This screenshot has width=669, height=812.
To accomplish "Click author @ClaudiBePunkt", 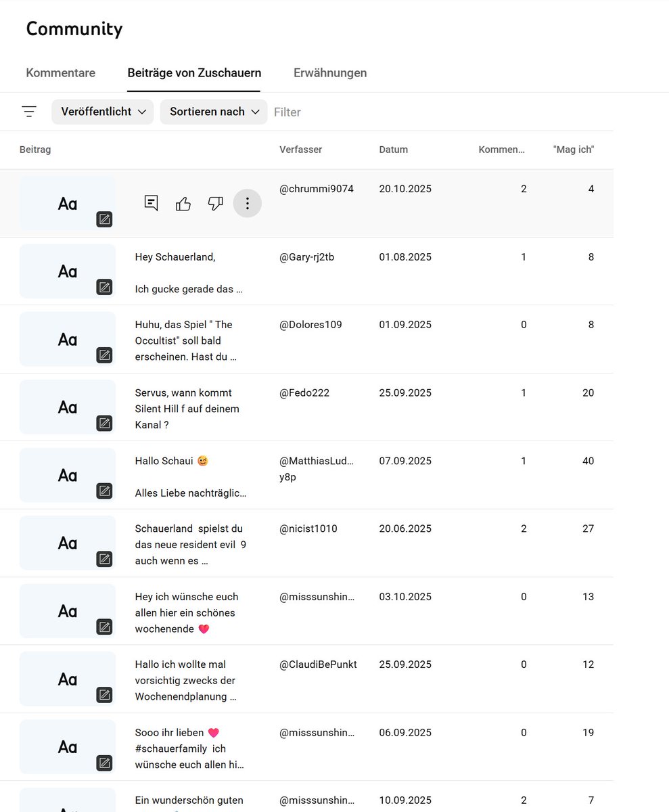I will pos(318,664).
